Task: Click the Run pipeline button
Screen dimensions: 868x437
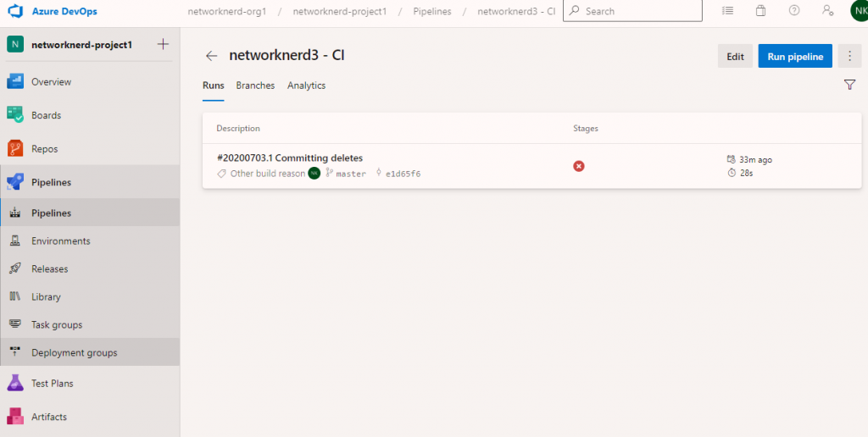Action: (795, 57)
